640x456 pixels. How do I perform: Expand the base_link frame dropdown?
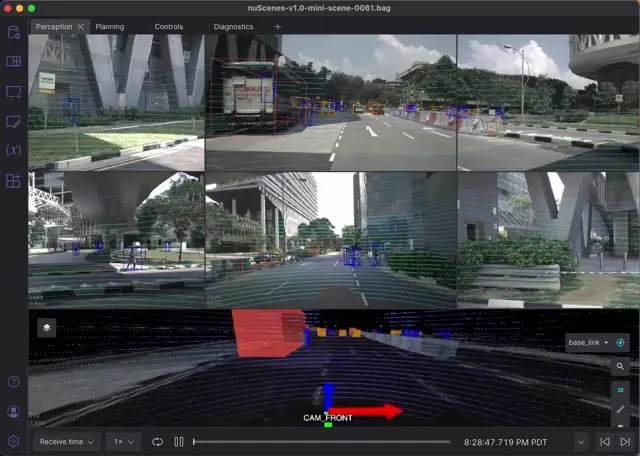coord(590,342)
